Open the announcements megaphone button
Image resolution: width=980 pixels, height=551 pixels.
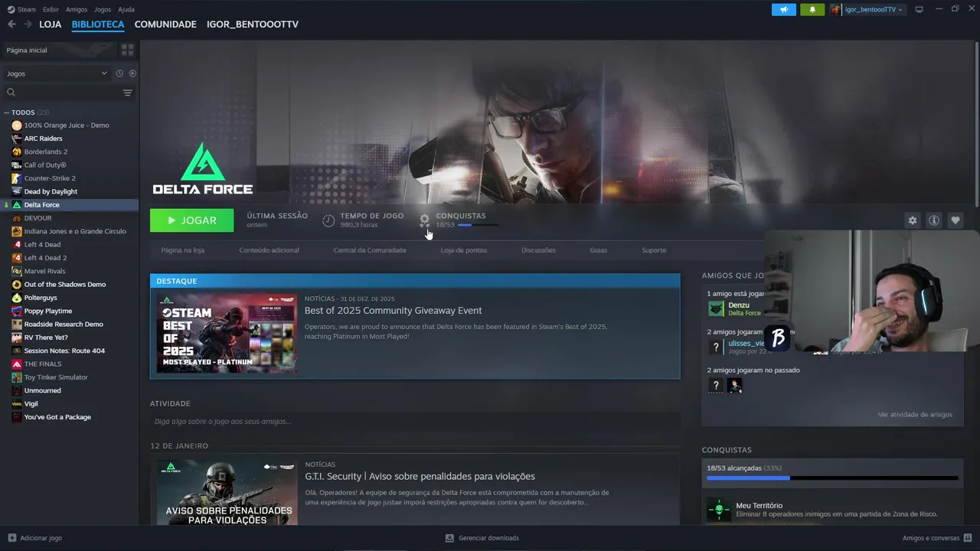pyautogui.click(x=783, y=9)
